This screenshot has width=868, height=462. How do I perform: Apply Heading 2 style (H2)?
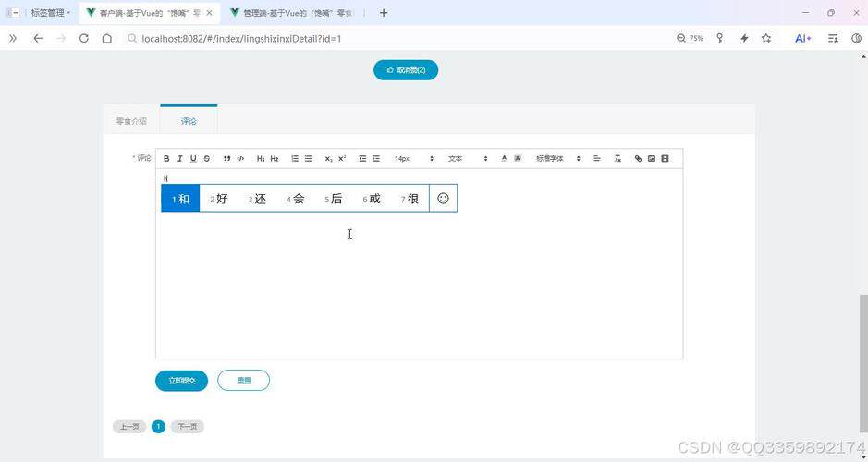[x=275, y=159]
